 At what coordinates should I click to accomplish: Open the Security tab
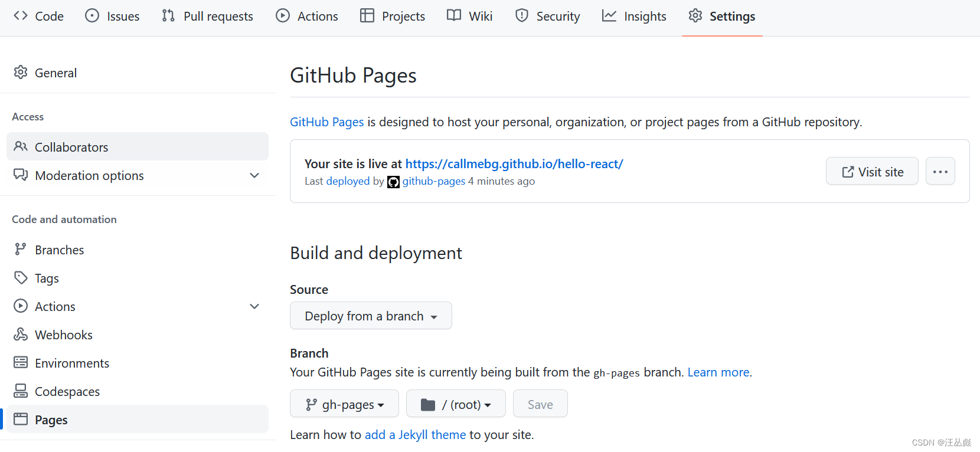tap(548, 16)
